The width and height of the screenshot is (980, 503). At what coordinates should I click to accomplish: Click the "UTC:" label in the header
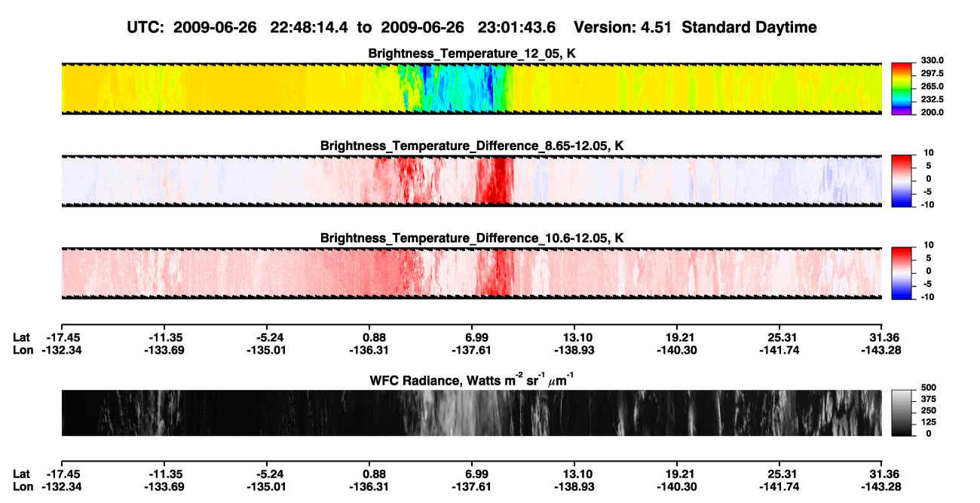[x=147, y=27]
